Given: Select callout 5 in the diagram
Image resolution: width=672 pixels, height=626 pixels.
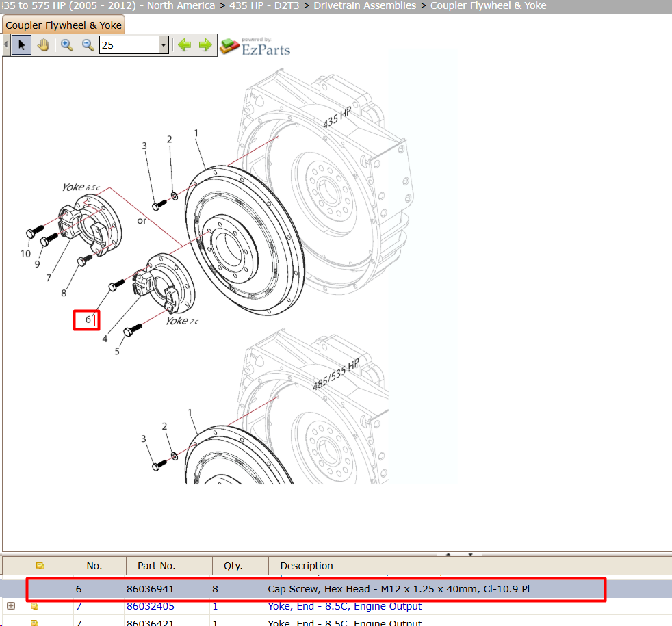Looking at the screenshot, I should [x=117, y=352].
